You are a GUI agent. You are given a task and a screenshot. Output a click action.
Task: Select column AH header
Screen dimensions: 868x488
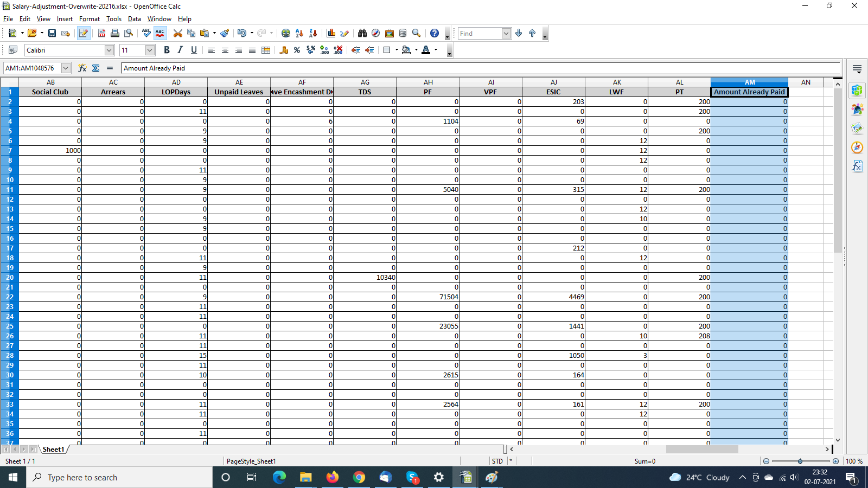[428, 82]
